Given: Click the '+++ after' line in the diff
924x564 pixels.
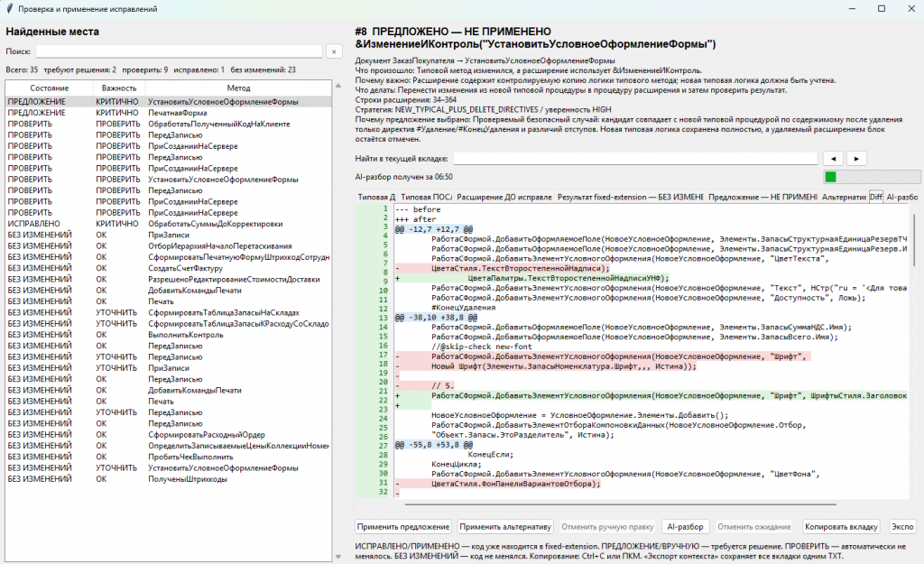Looking at the screenshot, I should click(415, 219).
